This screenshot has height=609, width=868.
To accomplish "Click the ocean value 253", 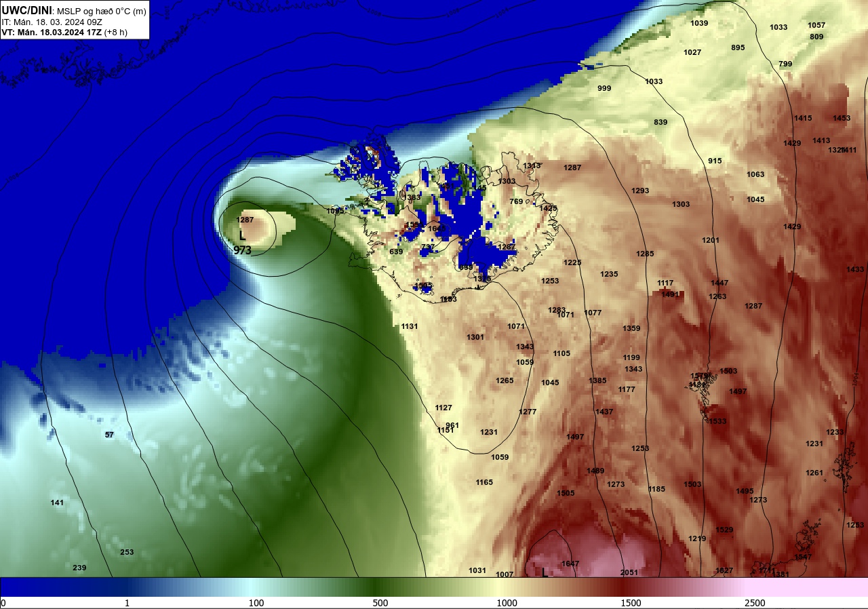I will point(127,552).
